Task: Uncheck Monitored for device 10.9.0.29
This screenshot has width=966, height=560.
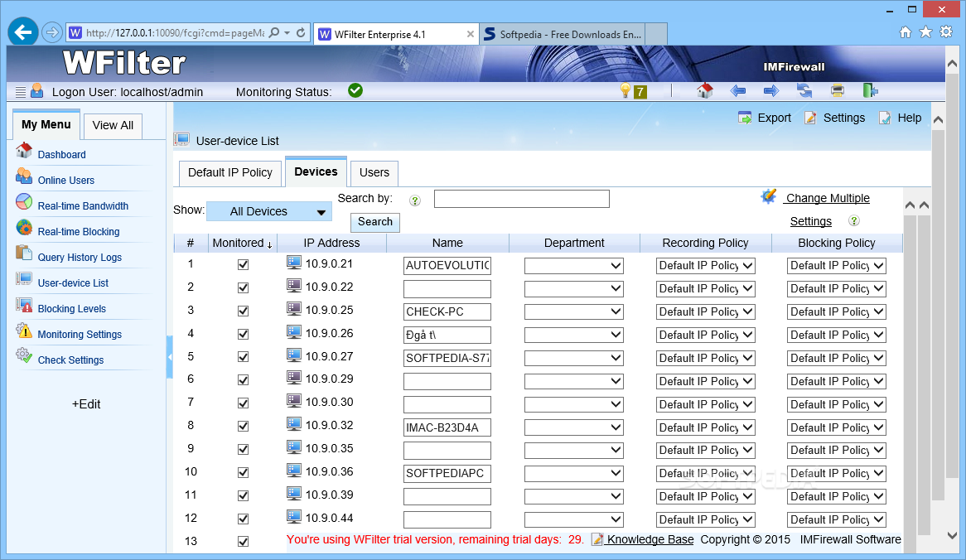Action: pyautogui.click(x=244, y=380)
